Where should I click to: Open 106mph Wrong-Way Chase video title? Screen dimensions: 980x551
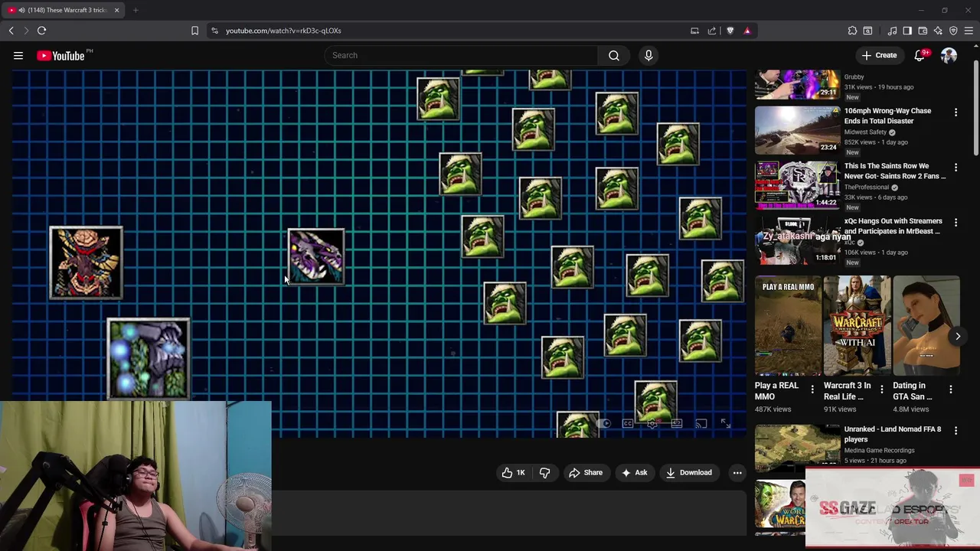coord(887,116)
